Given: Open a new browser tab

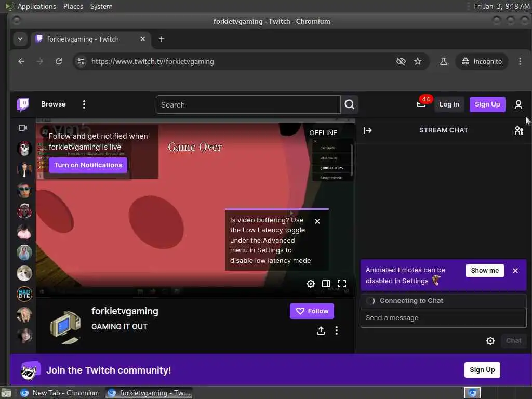Looking at the screenshot, I should tap(162, 39).
